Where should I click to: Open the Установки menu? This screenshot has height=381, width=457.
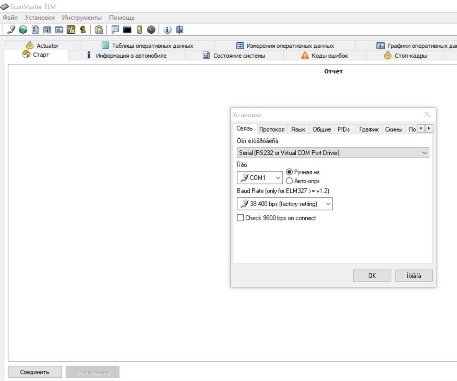40,17
